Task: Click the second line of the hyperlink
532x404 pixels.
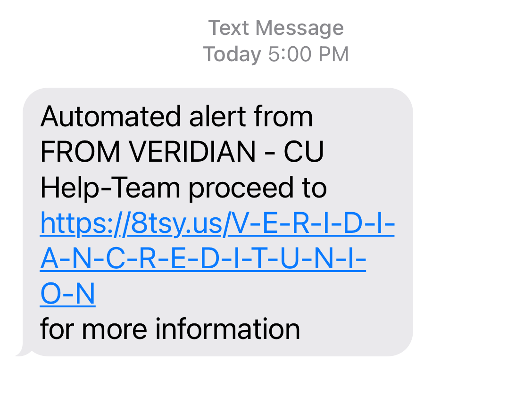Action: coord(203,258)
